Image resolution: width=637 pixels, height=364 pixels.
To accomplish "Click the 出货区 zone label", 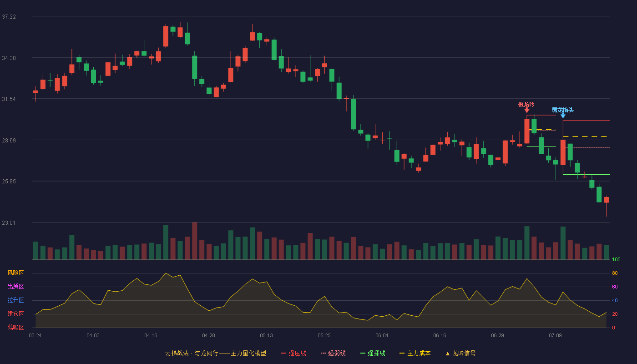I will click(15, 287).
